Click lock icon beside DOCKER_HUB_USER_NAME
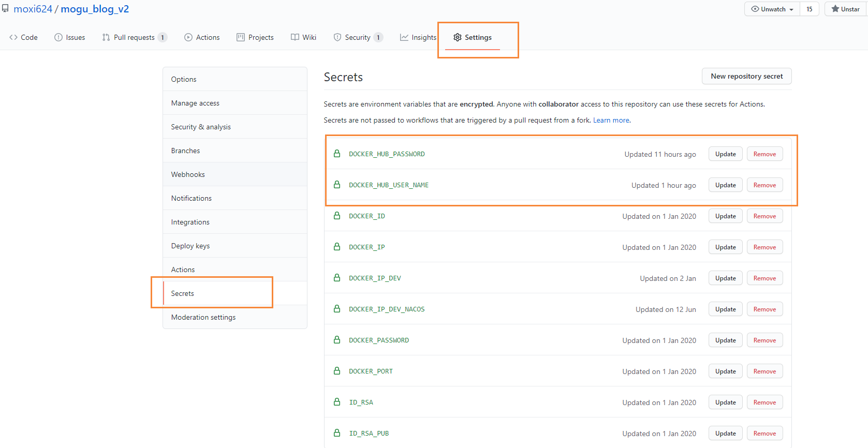 337,185
